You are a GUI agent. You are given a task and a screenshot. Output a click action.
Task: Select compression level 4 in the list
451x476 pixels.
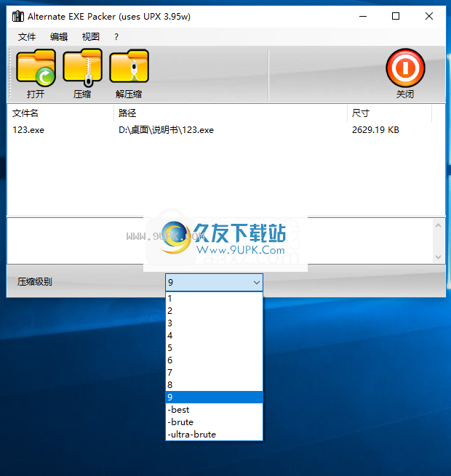coord(215,336)
